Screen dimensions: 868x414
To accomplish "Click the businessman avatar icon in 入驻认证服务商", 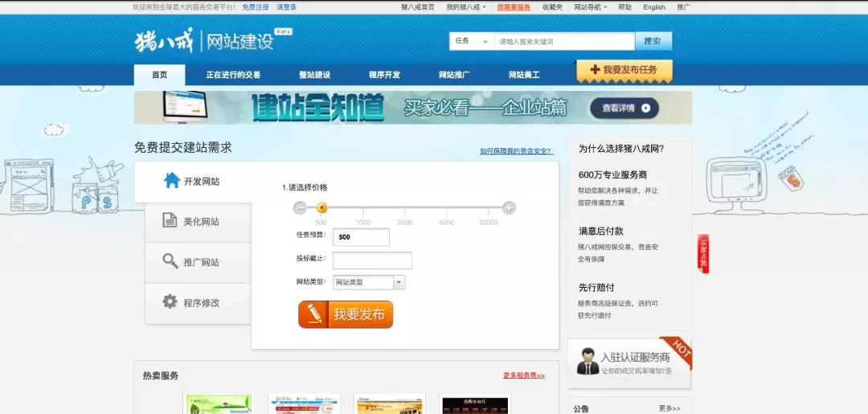I will point(588,363).
